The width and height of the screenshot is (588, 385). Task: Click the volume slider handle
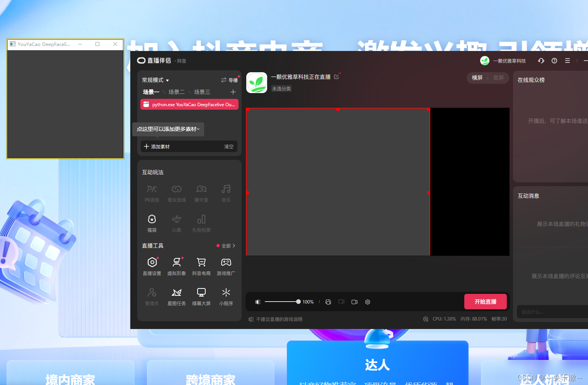tap(298, 302)
